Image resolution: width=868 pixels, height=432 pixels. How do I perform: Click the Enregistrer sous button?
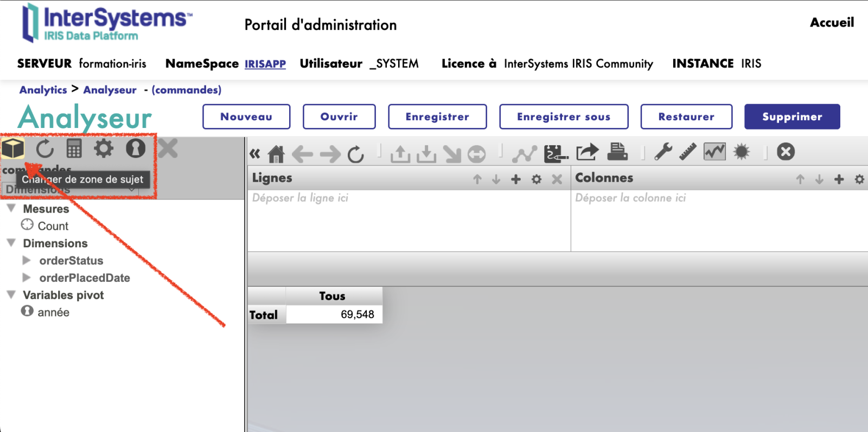(x=564, y=117)
